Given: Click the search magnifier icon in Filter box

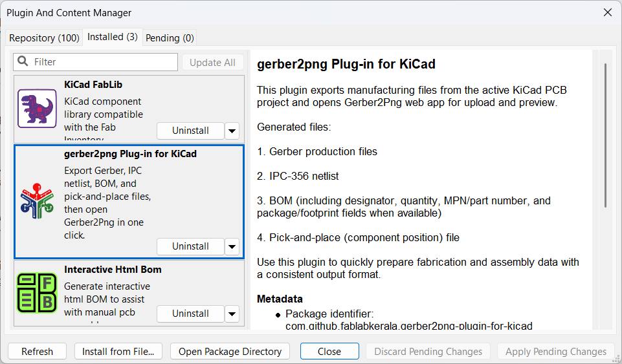Looking at the screenshot, I should pos(23,61).
